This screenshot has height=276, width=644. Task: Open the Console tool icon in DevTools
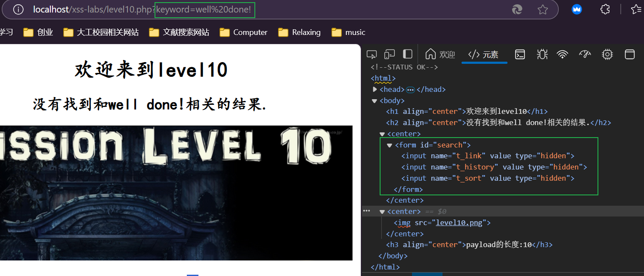pyautogui.click(x=520, y=54)
